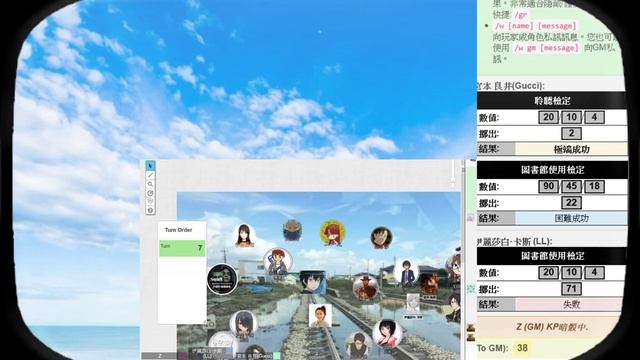
Task: Click the /w gm [message] command text
Action: [x=547, y=48]
